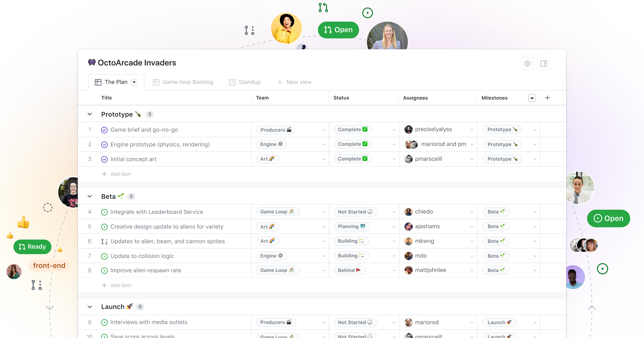Image resolution: width=644 pixels, height=338 pixels.
Task: Click the board icon next to 'Standup'
Action: click(232, 82)
